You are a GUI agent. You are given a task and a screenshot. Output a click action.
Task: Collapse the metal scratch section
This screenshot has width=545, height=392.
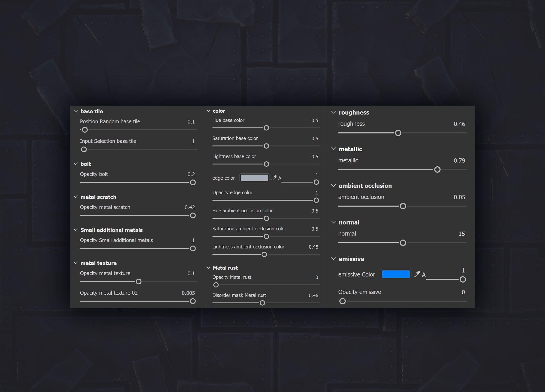click(x=76, y=197)
